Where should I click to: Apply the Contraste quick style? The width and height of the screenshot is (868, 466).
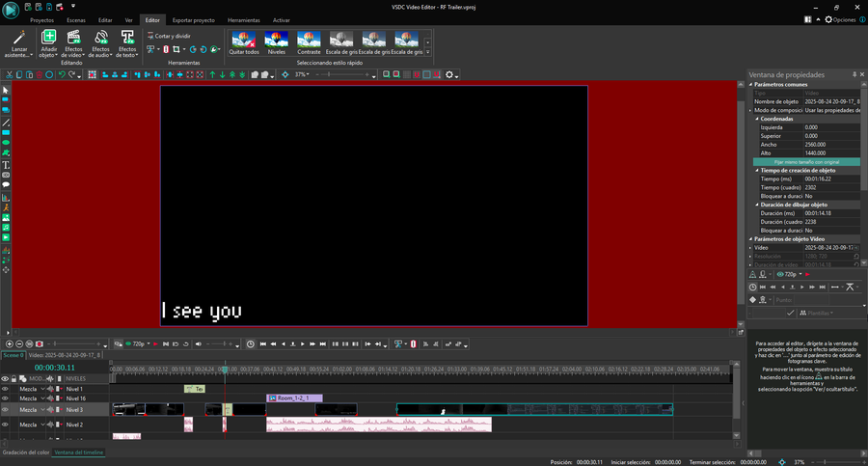tap(309, 43)
